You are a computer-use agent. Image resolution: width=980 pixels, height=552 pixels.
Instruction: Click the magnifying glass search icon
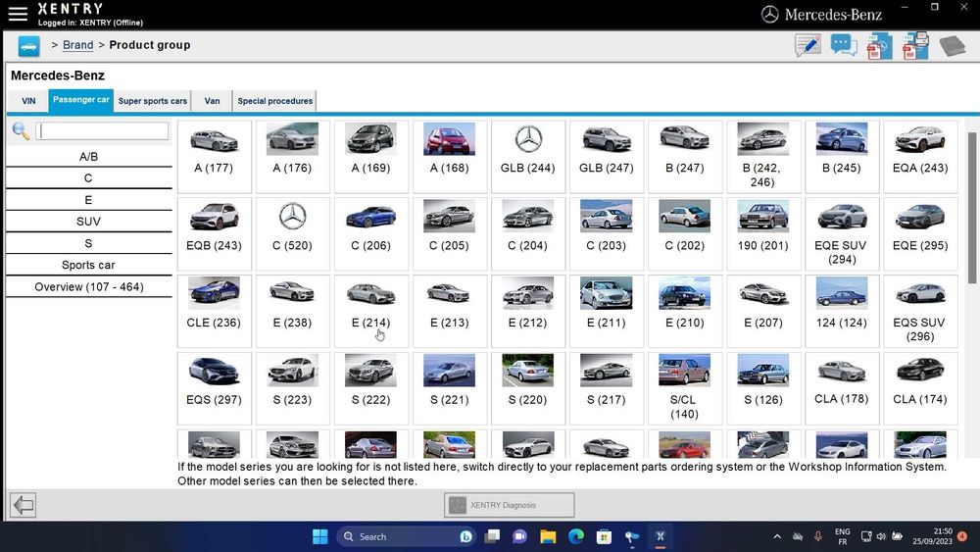click(21, 131)
